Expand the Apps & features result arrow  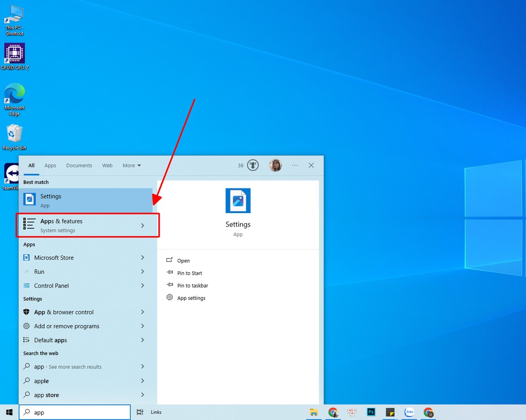pyautogui.click(x=143, y=225)
